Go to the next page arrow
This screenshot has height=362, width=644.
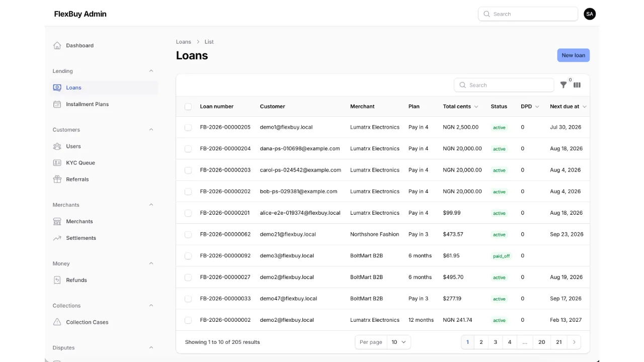574,342
